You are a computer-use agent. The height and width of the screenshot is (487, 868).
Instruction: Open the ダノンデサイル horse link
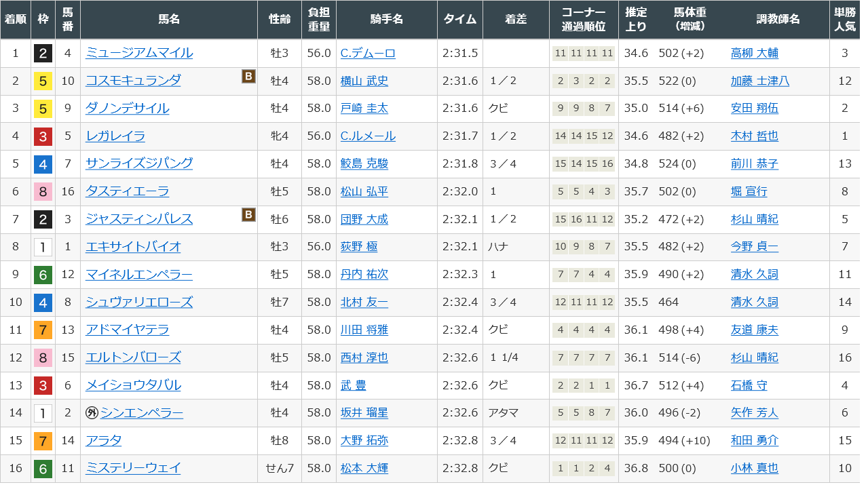tap(127, 109)
